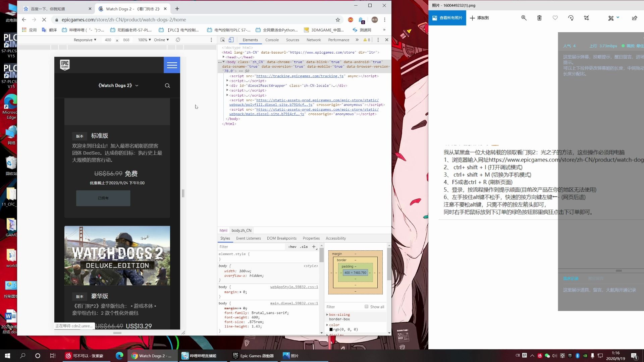
Task: Add a new style rule in Styles
Action: 314,247
